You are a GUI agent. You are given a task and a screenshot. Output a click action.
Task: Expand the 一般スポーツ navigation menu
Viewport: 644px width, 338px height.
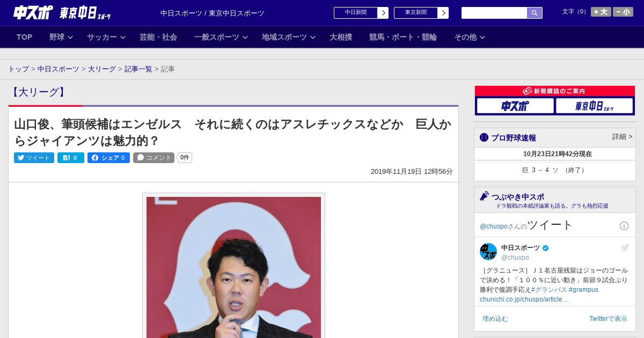coord(221,37)
